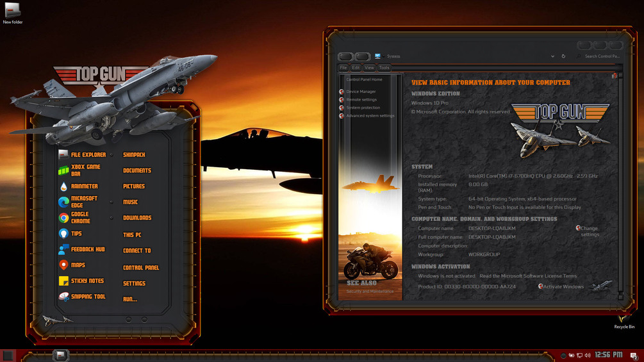Open the Tips app
Viewport: 644px width, 362px height.
[70, 233]
